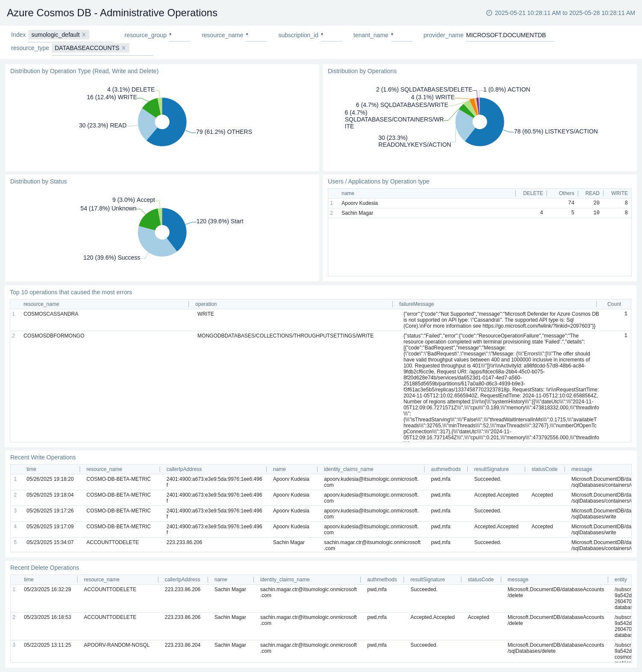642x672 pixels.
Task: Click the resource_group filter field
Action: click(x=180, y=35)
